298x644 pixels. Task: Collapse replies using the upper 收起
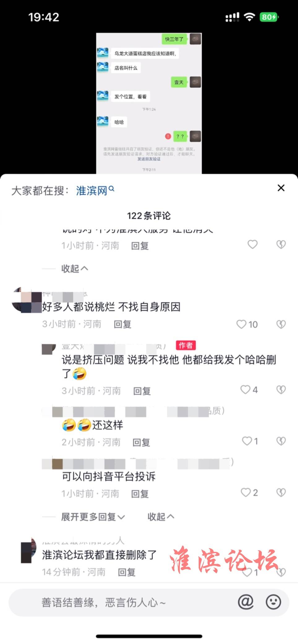pos(75,269)
